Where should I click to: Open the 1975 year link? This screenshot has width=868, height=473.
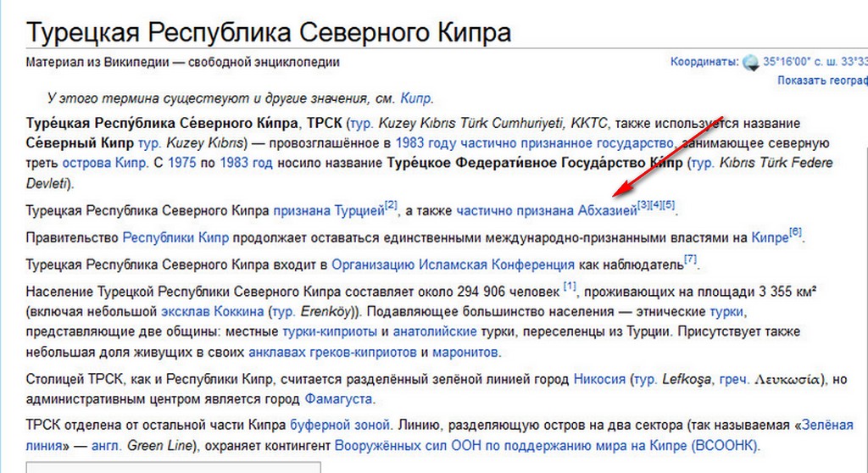[x=182, y=163]
